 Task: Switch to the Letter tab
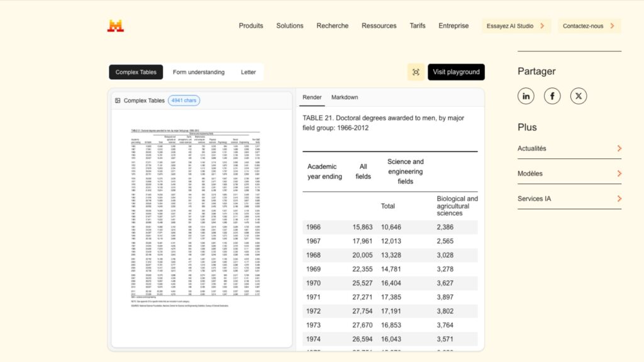point(248,72)
